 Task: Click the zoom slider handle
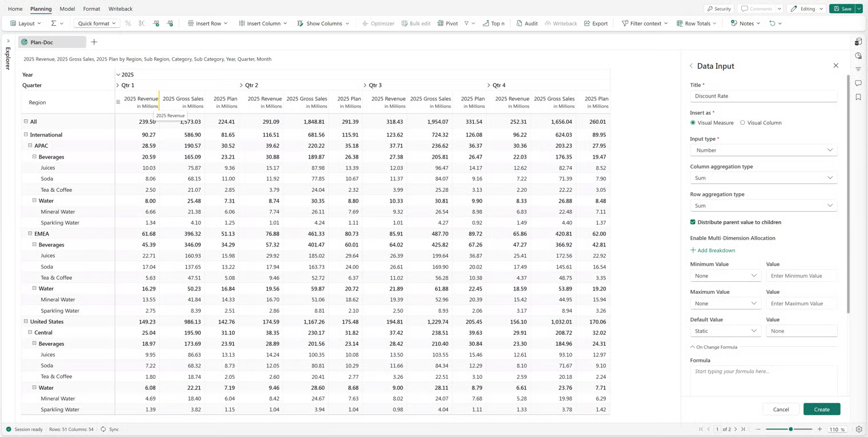[x=790, y=429]
